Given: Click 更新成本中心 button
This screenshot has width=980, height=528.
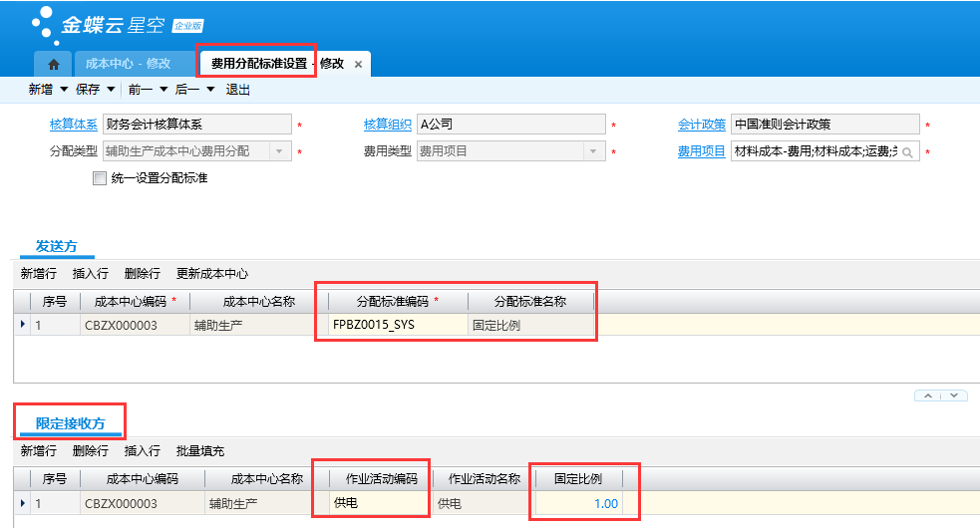Looking at the screenshot, I should click(211, 273).
